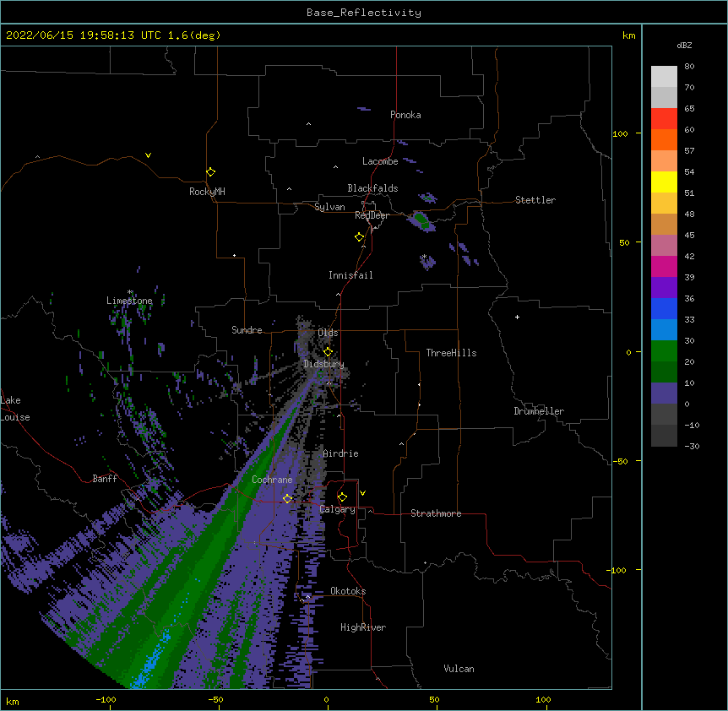Select the slate purple 10-0 dBZ legend swatch
728x711 pixels.
(x=664, y=393)
